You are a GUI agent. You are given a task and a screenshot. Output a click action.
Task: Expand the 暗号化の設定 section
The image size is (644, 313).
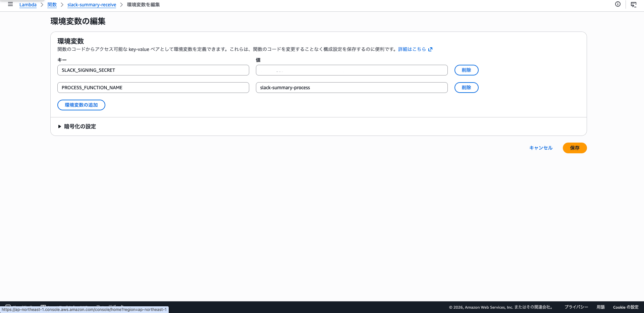77,126
